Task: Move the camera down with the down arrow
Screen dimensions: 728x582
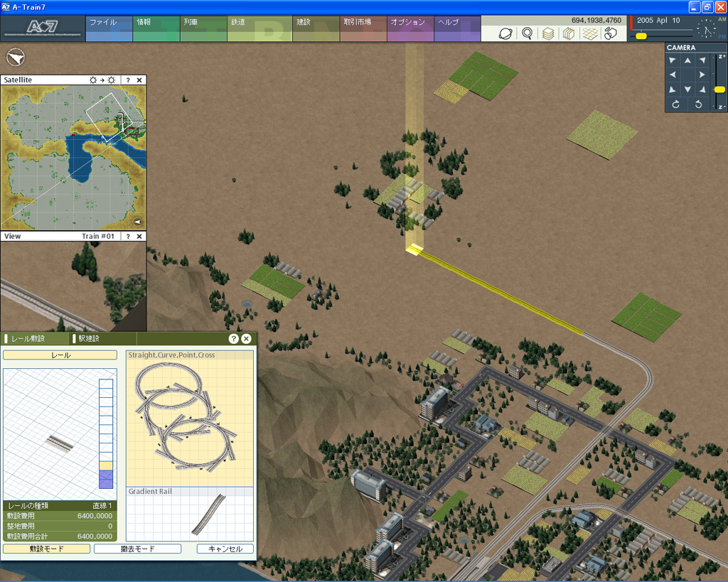Action: click(x=687, y=89)
